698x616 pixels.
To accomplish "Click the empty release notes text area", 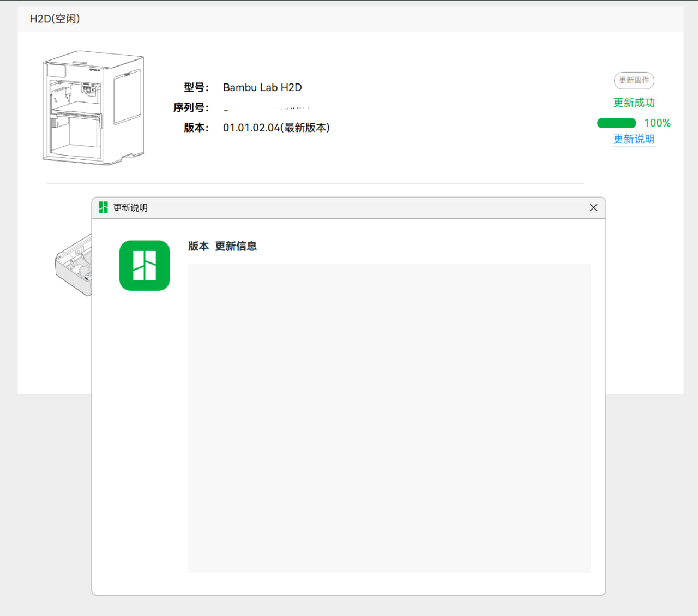I will (389, 418).
